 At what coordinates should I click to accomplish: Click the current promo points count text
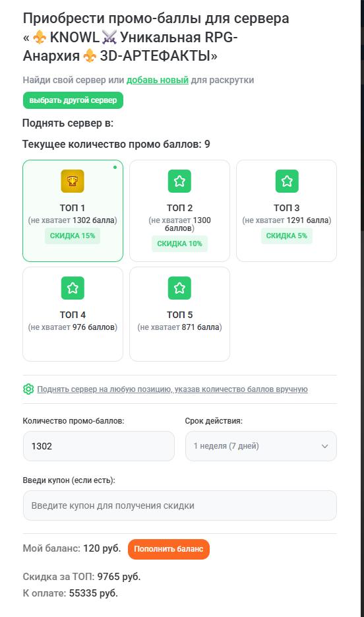click(116, 144)
